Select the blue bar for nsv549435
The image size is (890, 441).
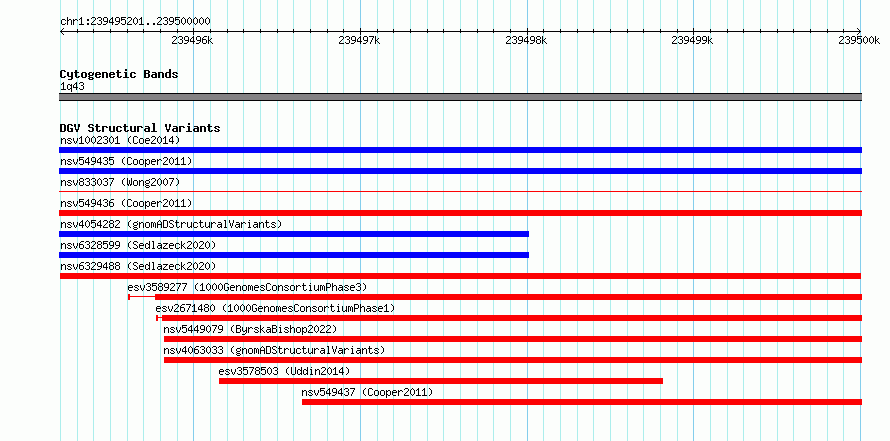[460, 171]
